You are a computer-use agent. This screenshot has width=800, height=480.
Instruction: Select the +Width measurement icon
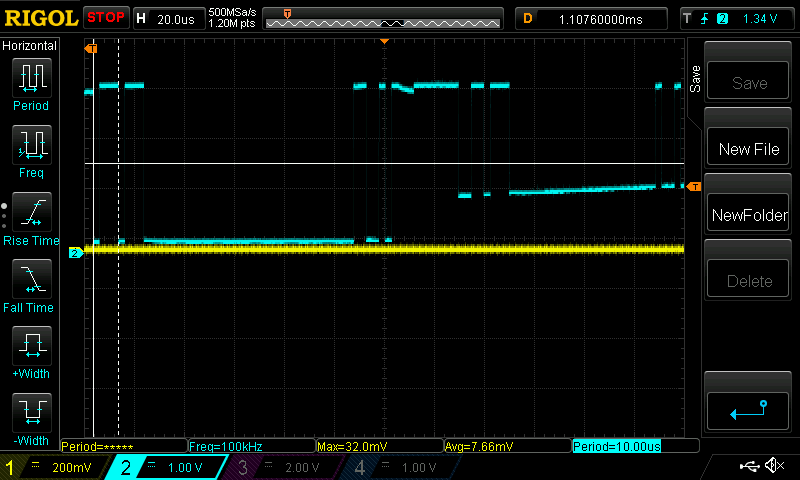click(x=32, y=345)
